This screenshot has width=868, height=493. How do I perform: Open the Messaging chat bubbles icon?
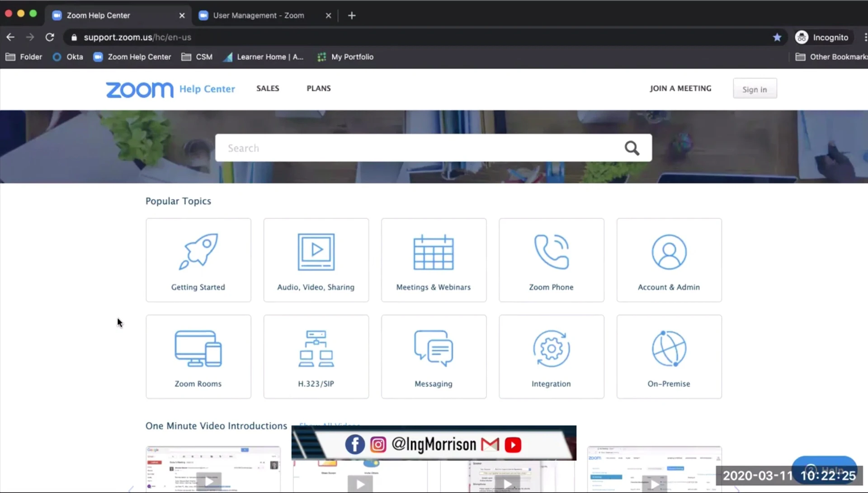434,348
